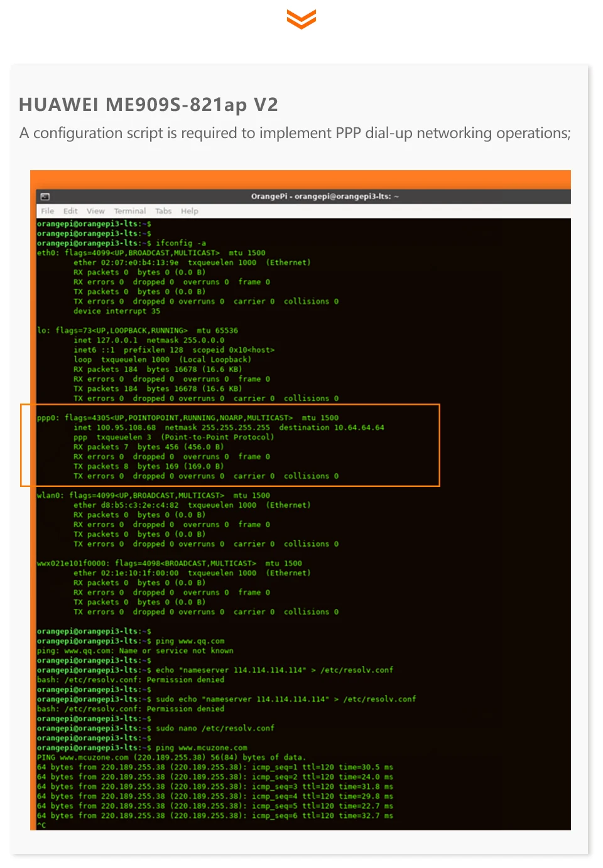Viewport: 603px width, 868px height.
Task: Click the 'inet6 ::1 prefixlen 128' line
Action: 174,350
